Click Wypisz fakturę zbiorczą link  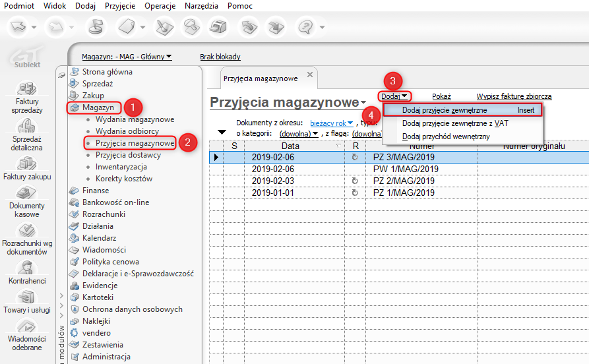[514, 96]
